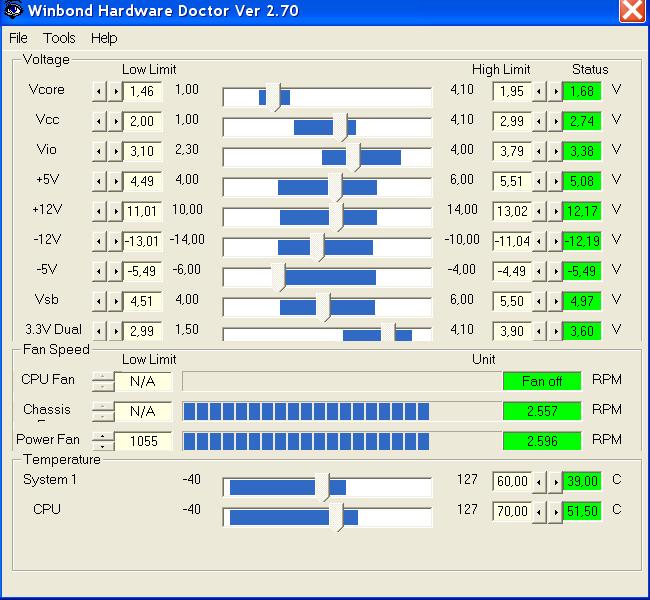Click the Power Fan low limit spinner
This screenshot has width=650, height=600.
coord(103,441)
